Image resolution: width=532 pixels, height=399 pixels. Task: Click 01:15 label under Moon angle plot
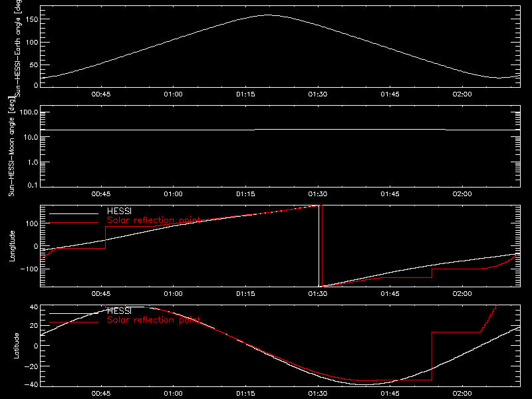[x=245, y=194]
